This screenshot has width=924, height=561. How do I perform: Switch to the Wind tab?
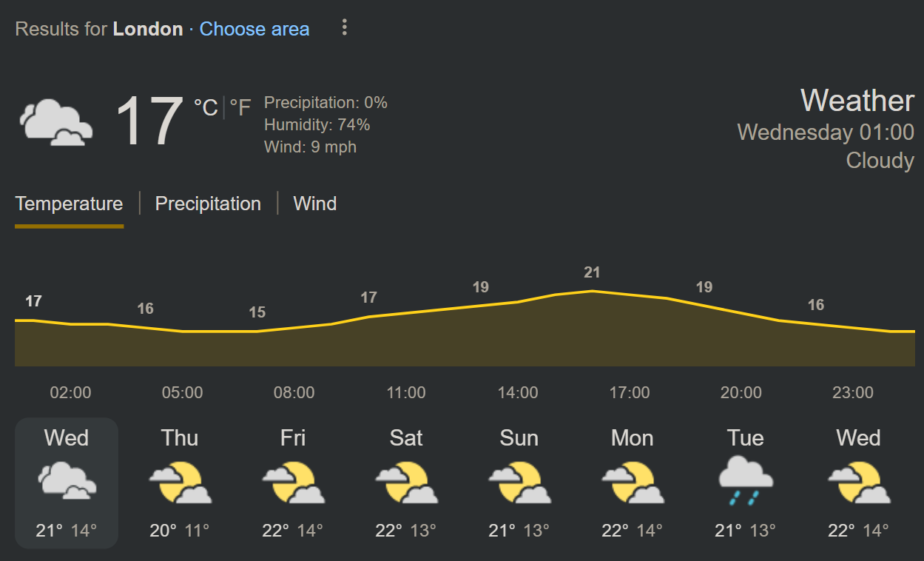click(x=314, y=204)
